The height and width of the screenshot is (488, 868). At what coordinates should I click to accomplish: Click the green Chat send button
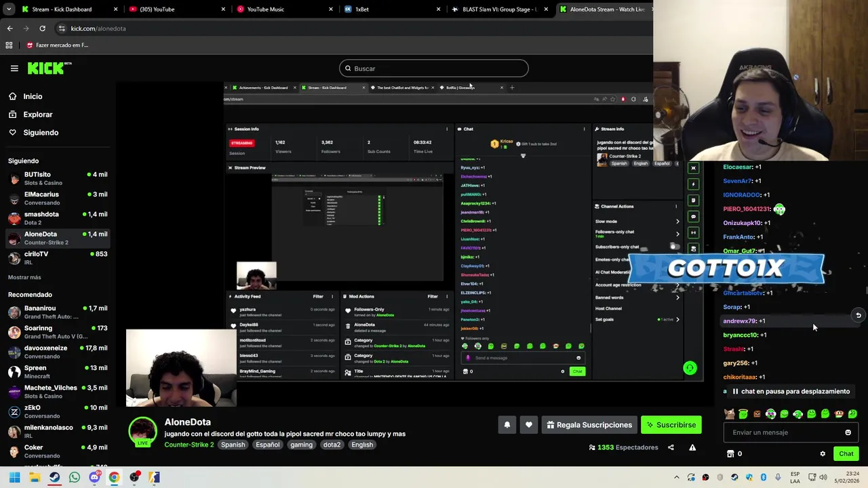pos(846,453)
